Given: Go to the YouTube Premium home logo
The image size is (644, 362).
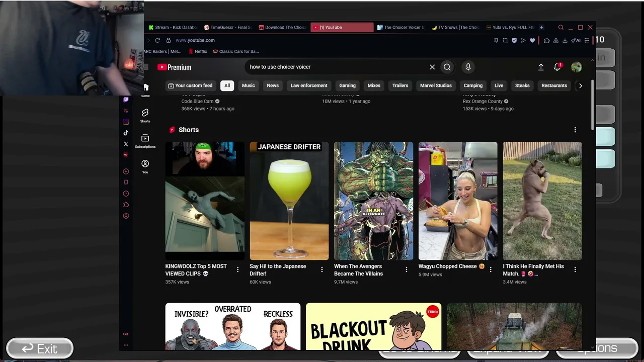Looking at the screenshot, I should (174, 67).
